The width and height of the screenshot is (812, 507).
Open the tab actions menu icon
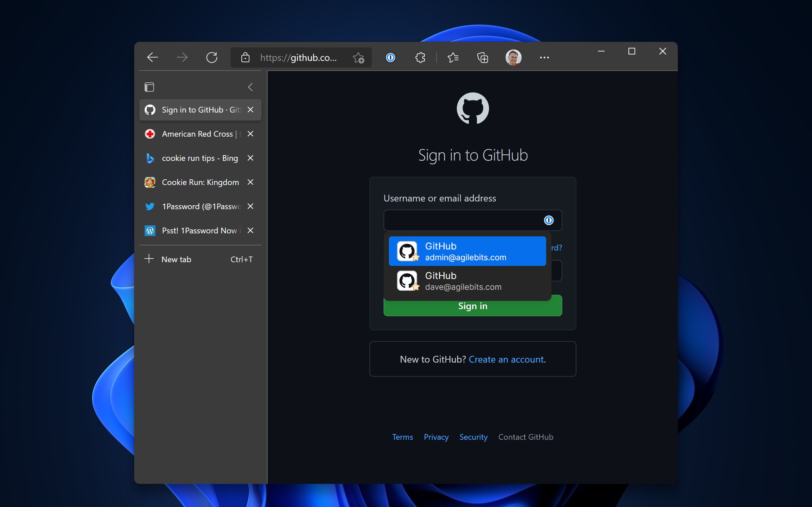click(149, 87)
